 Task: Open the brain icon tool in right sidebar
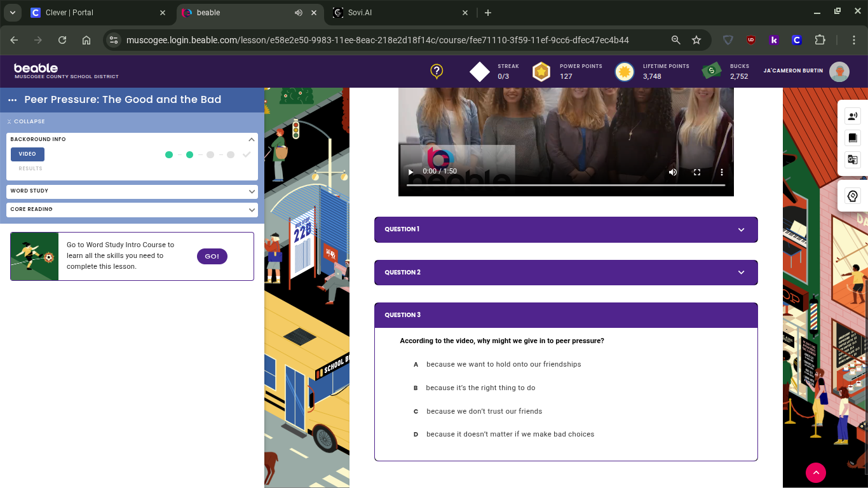click(x=853, y=196)
